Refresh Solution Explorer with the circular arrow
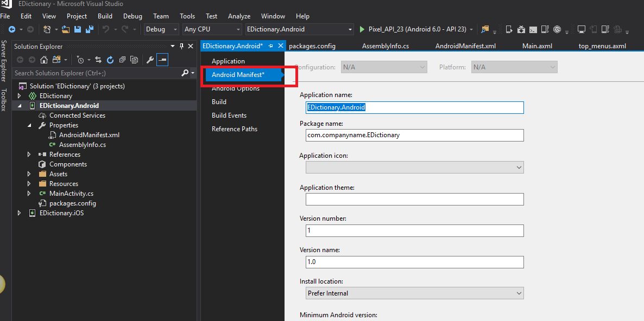 pos(110,60)
